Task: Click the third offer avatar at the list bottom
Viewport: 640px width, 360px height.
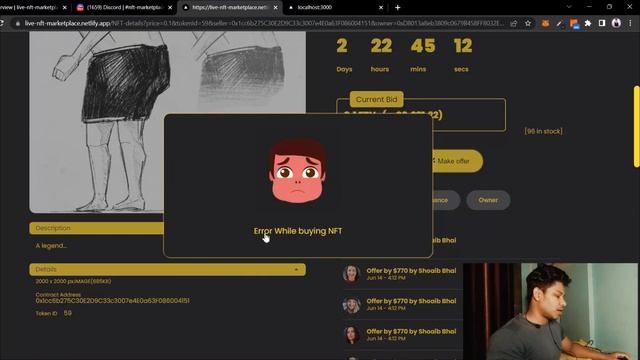Action: (x=351, y=335)
